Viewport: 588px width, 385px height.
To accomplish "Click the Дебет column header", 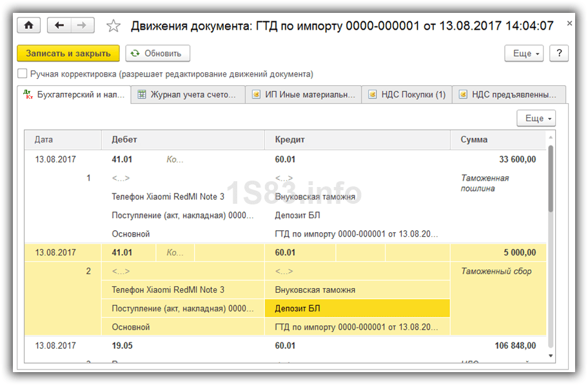I will pos(183,139).
